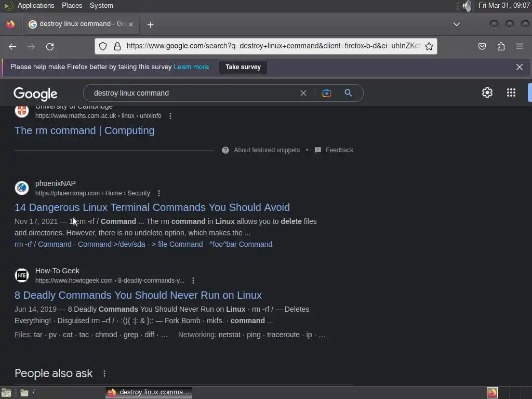Click the maths.cam.ac.uk linux unixinfo breadcrumb
Image resolution: width=532 pixels, height=399 pixels.
click(98, 116)
